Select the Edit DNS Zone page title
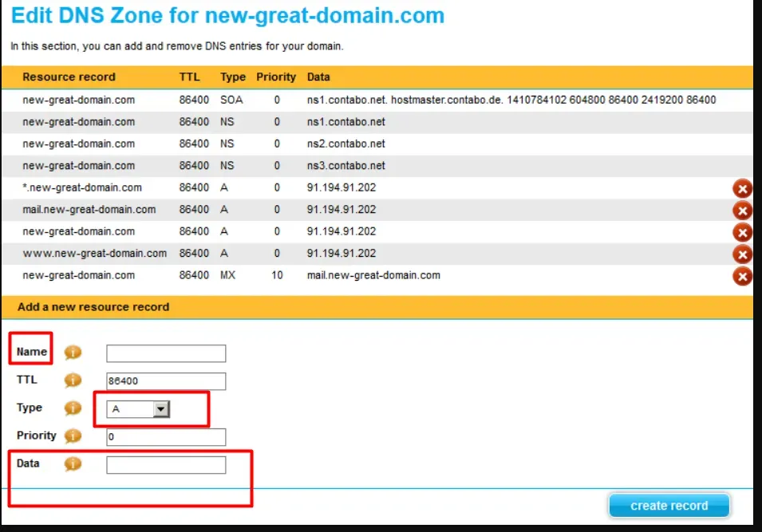 coord(227,15)
